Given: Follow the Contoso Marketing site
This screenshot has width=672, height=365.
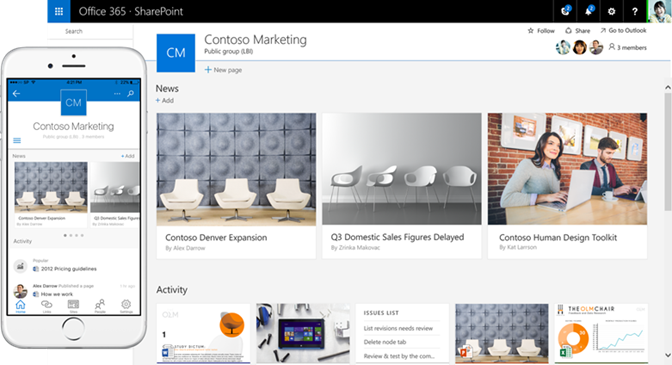Looking at the screenshot, I should 541,31.
